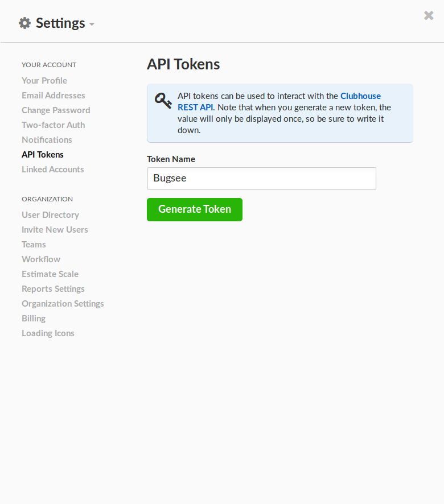Open Email Addresses settings
444x504 pixels.
[x=53, y=95]
